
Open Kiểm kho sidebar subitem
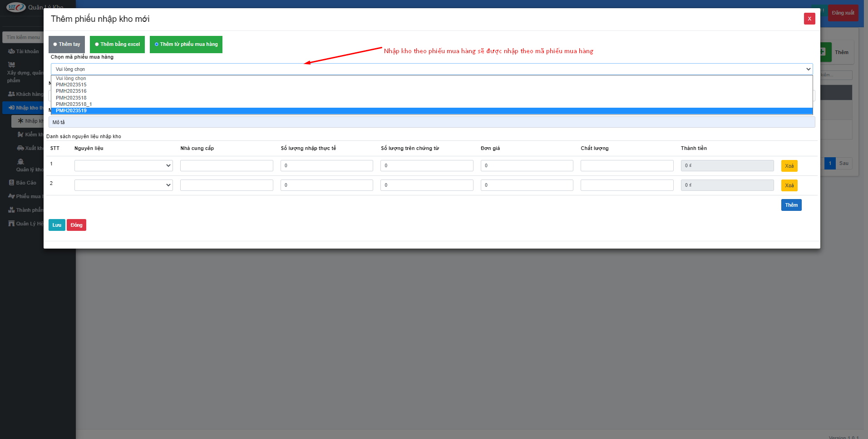tap(30, 135)
